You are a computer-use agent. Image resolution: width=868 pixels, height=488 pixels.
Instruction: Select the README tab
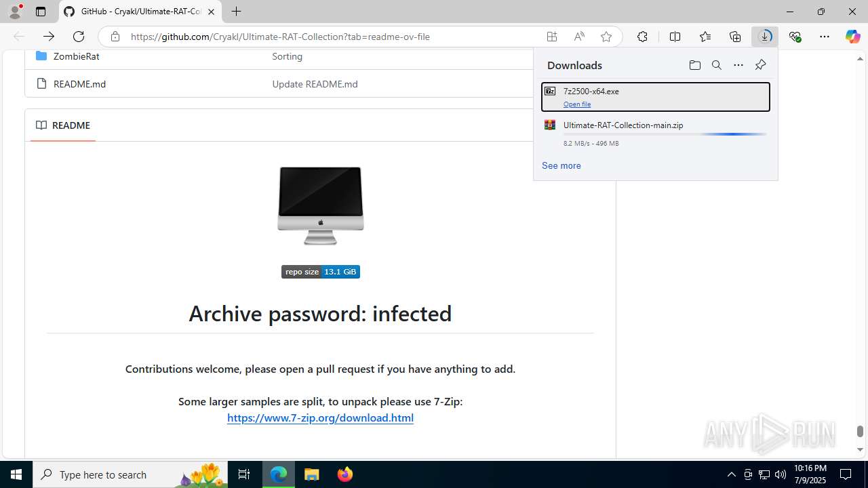click(x=63, y=125)
